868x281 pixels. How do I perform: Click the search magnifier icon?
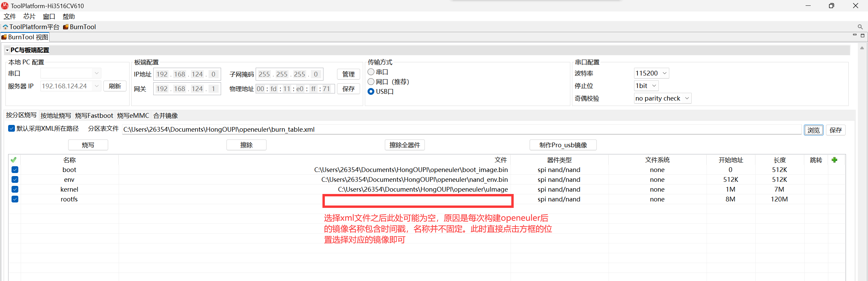pos(860,27)
